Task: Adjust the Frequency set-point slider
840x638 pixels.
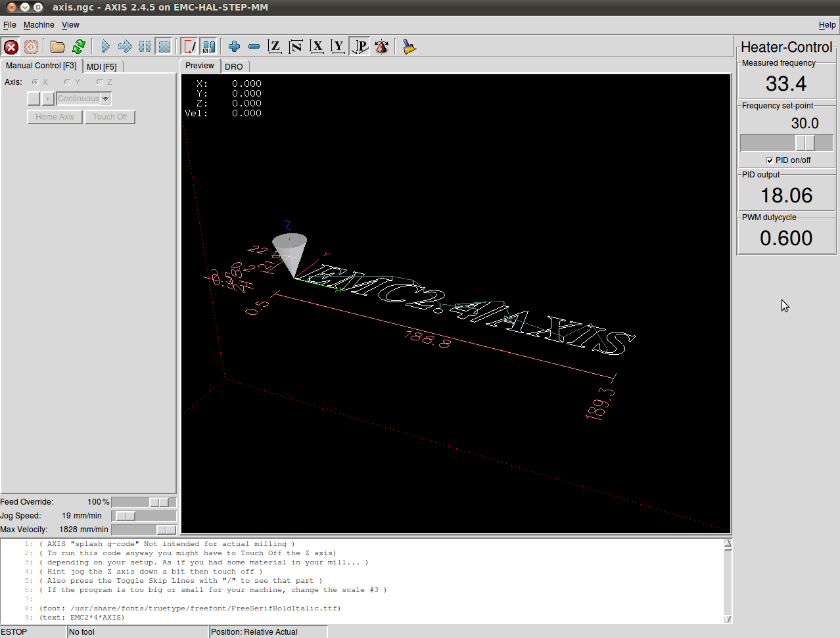Action: [x=805, y=143]
